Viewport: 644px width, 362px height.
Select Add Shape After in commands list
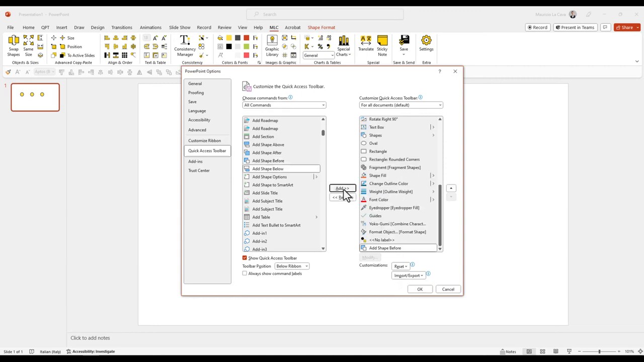coord(281,153)
